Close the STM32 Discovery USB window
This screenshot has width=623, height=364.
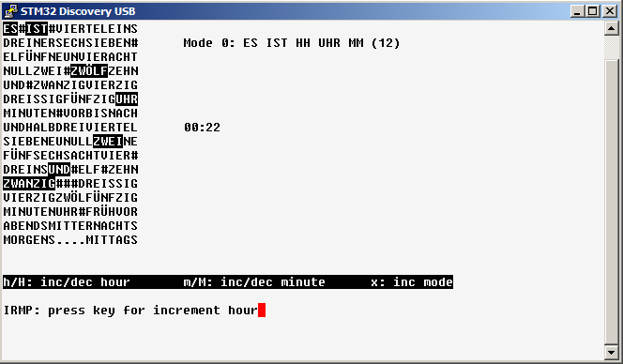609,11
